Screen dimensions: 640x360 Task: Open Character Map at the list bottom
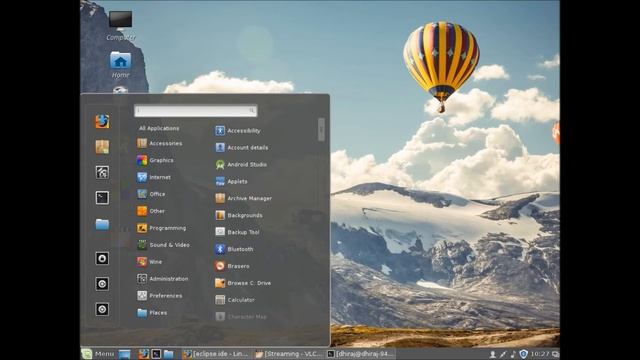pyautogui.click(x=241, y=317)
